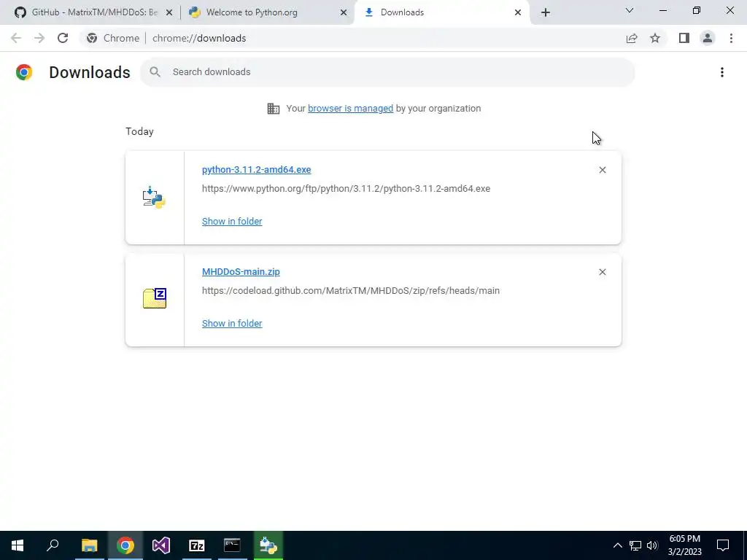Remove MHDDoS-main.zip from the list
747x560 pixels.
click(602, 272)
